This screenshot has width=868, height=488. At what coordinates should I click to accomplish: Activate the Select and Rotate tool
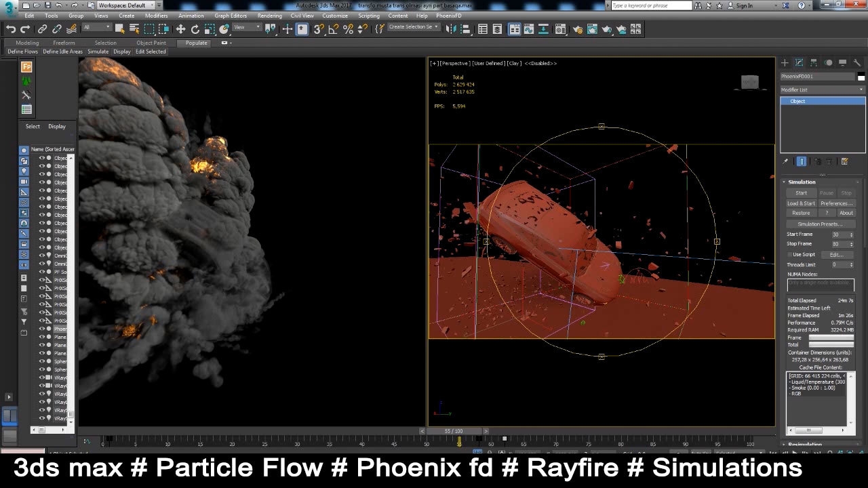[195, 29]
